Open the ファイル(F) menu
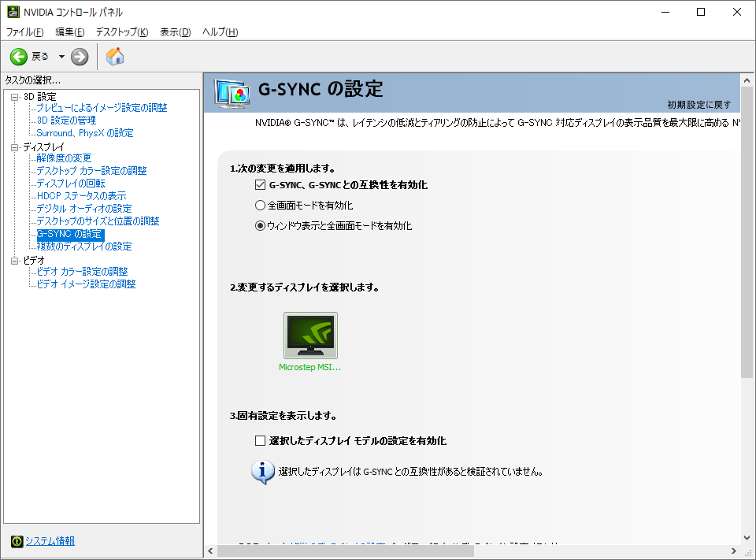This screenshot has height=560, width=756. [24, 32]
